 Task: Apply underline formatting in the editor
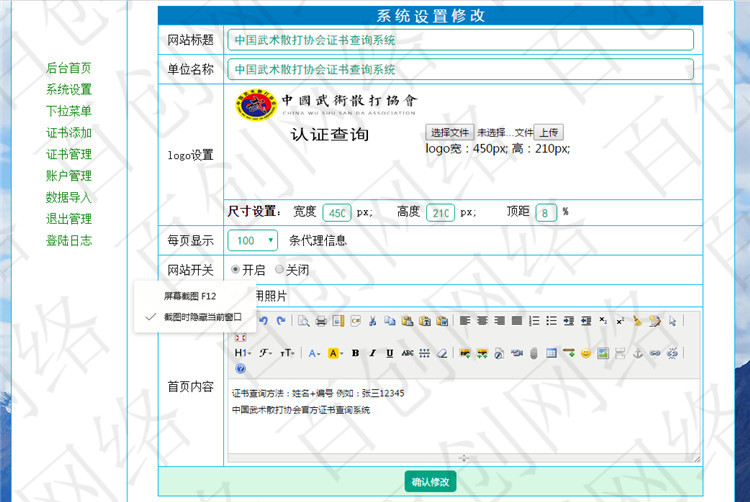point(389,353)
